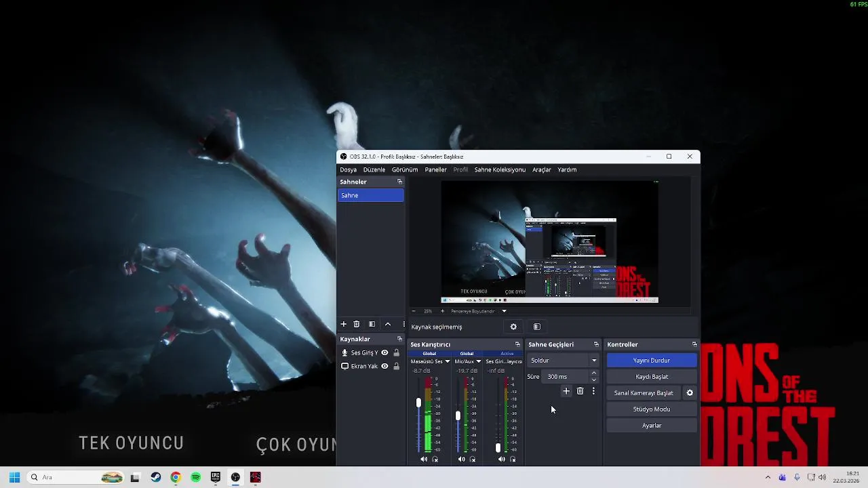Open Steam from the taskbar
The height and width of the screenshot is (488, 868).
[x=155, y=477]
